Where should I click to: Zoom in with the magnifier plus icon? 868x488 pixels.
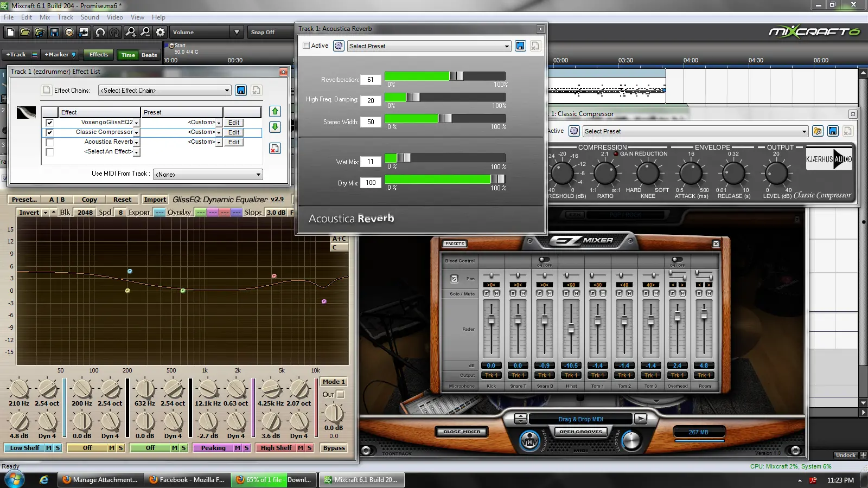pyautogui.click(x=131, y=33)
